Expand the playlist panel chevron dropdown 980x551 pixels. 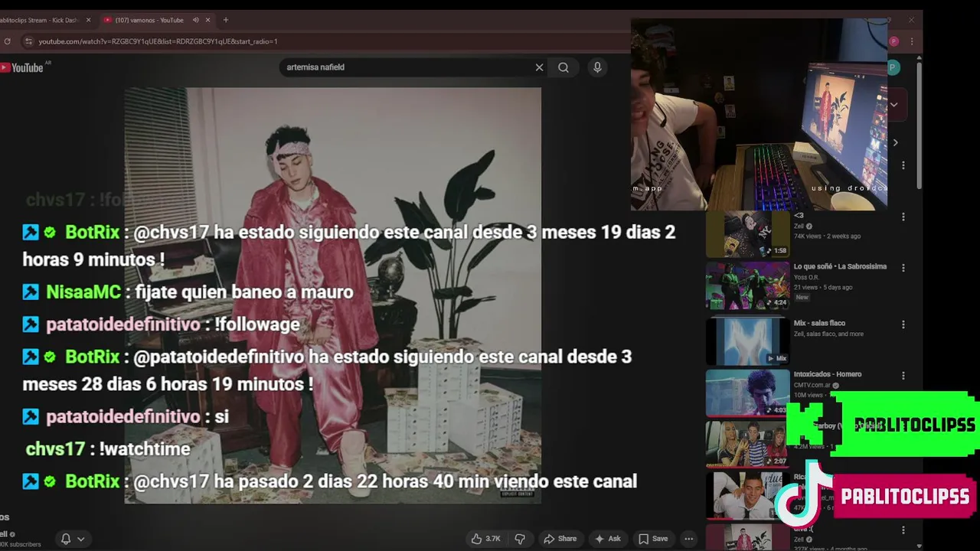tap(893, 105)
